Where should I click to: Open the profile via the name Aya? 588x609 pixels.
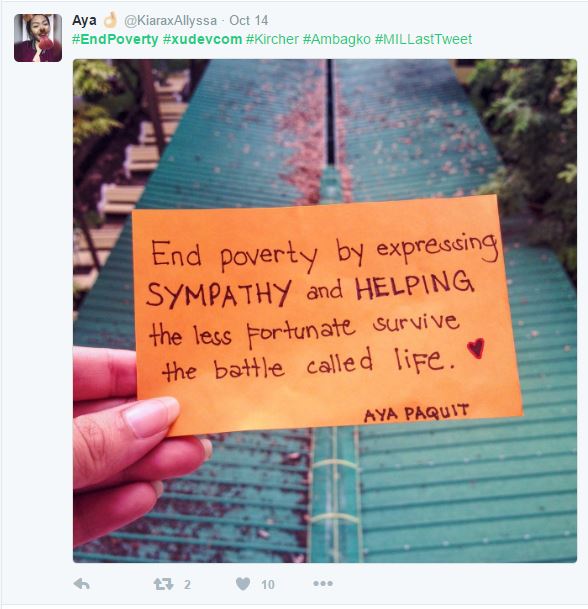[84, 20]
